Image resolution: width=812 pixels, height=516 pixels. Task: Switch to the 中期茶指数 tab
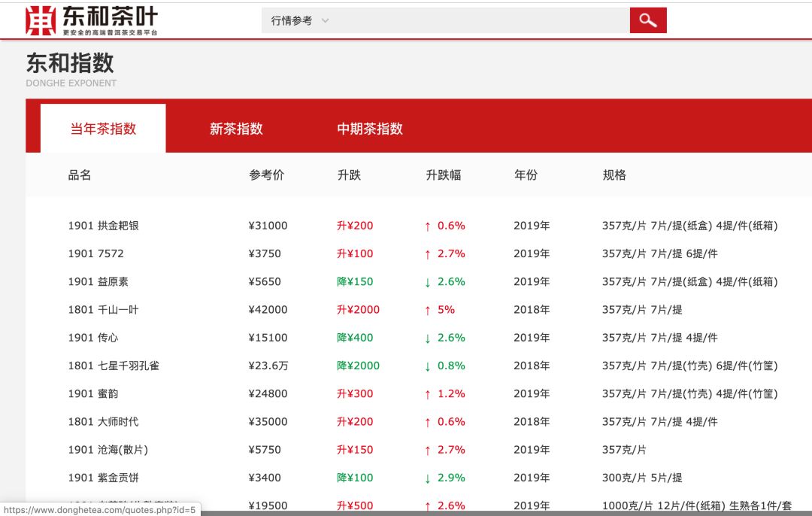pyautogui.click(x=368, y=128)
